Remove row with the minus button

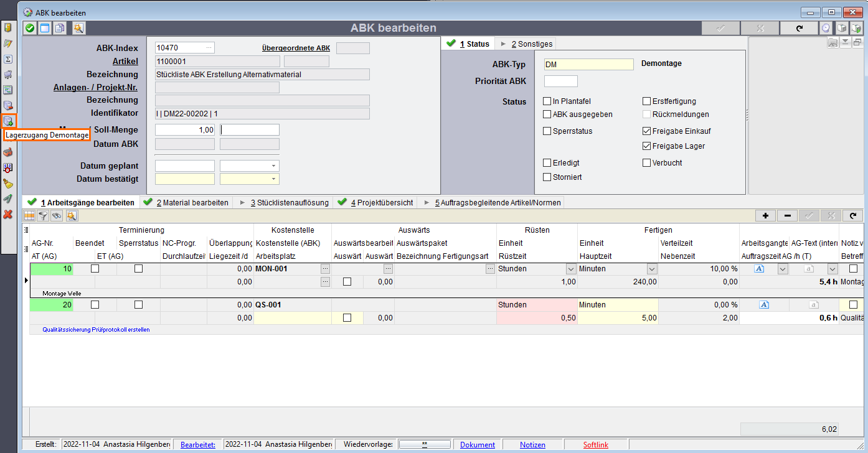[787, 216]
